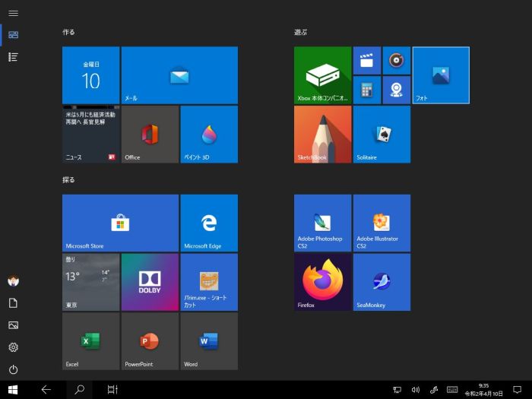The width and height of the screenshot is (532, 399).
Task: Open the SketchBook app tile
Action: click(322, 135)
